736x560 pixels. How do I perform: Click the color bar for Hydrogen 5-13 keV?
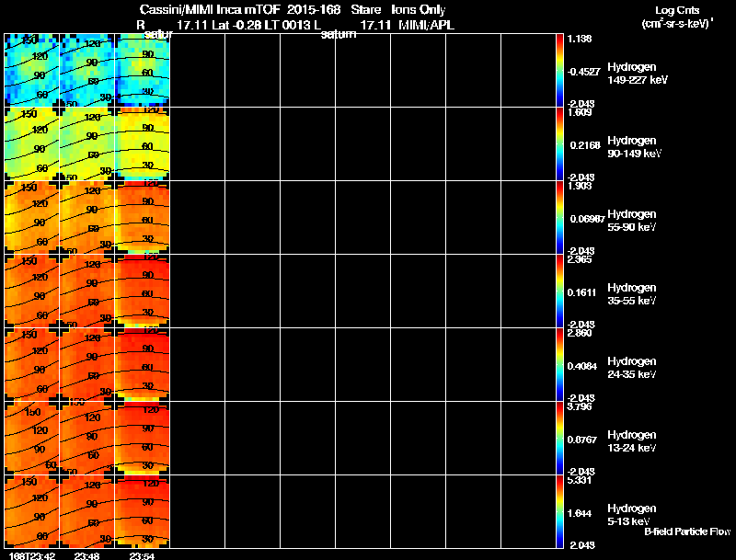[x=561, y=511]
